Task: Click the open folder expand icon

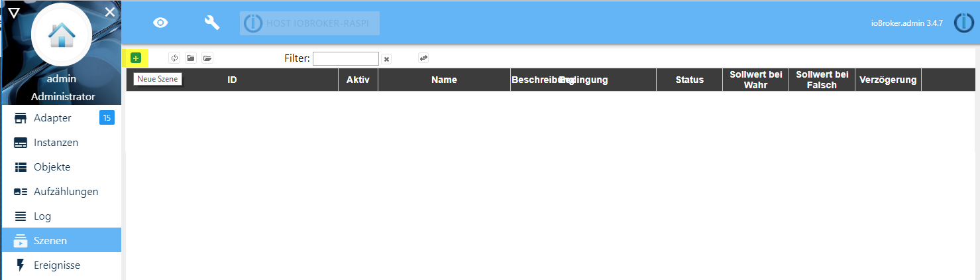Action: 207,58
